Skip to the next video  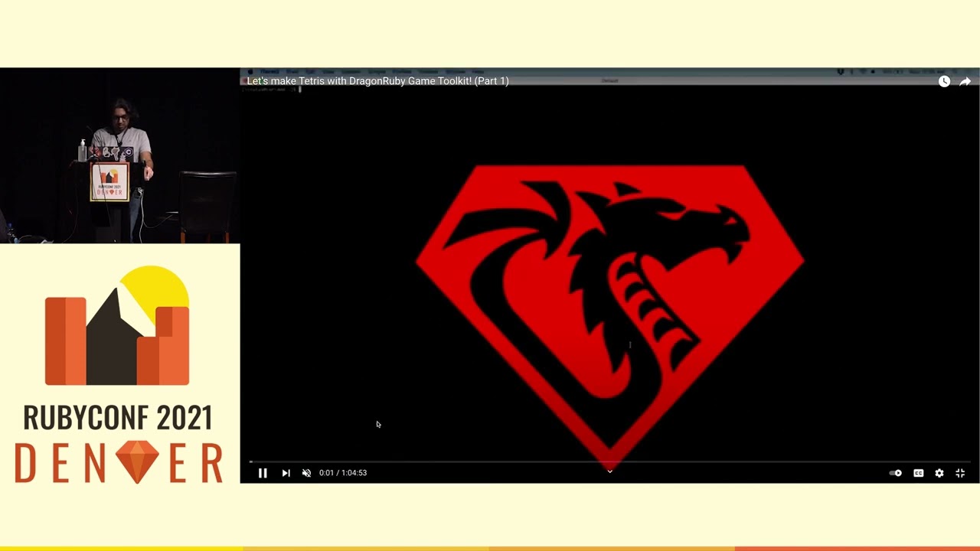click(286, 473)
